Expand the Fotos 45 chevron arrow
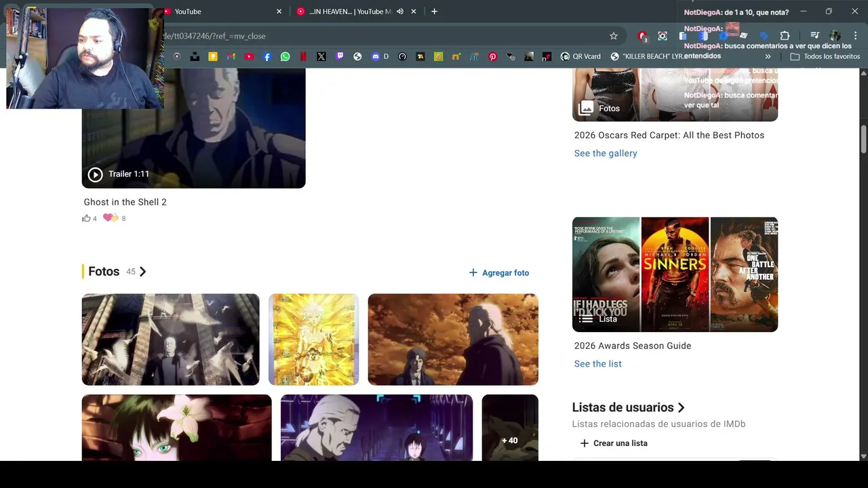The image size is (868, 488). pyautogui.click(x=142, y=272)
